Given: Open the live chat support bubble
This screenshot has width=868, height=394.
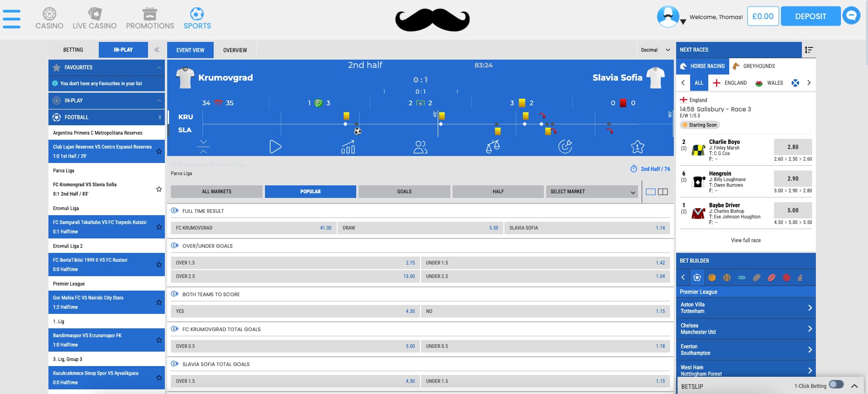Looking at the screenshot, I should [x=851, y=16].
